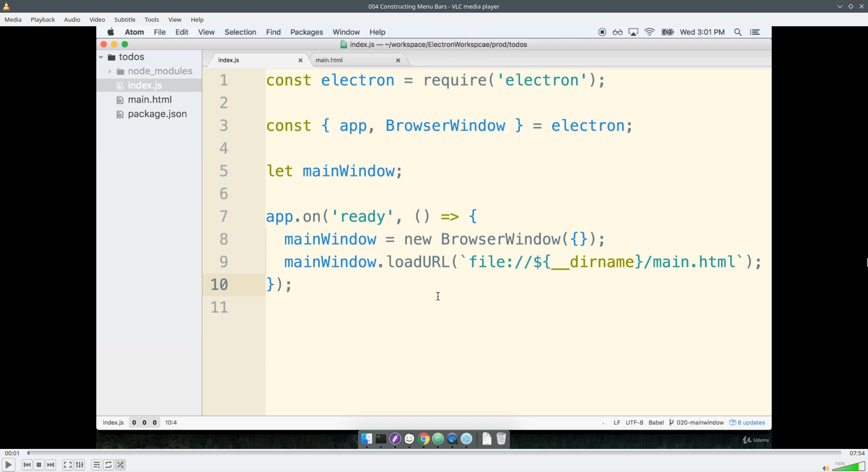Adjust the VLC volume slider

pos(849,467)
